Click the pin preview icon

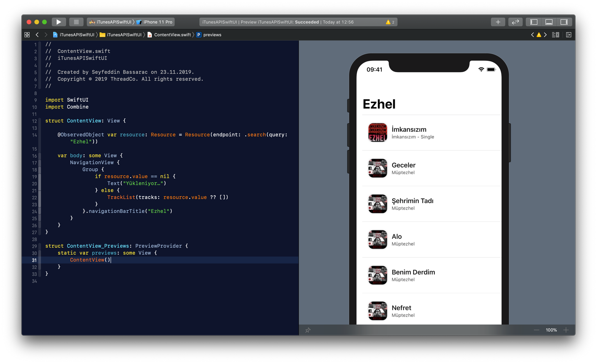point(308,330)
